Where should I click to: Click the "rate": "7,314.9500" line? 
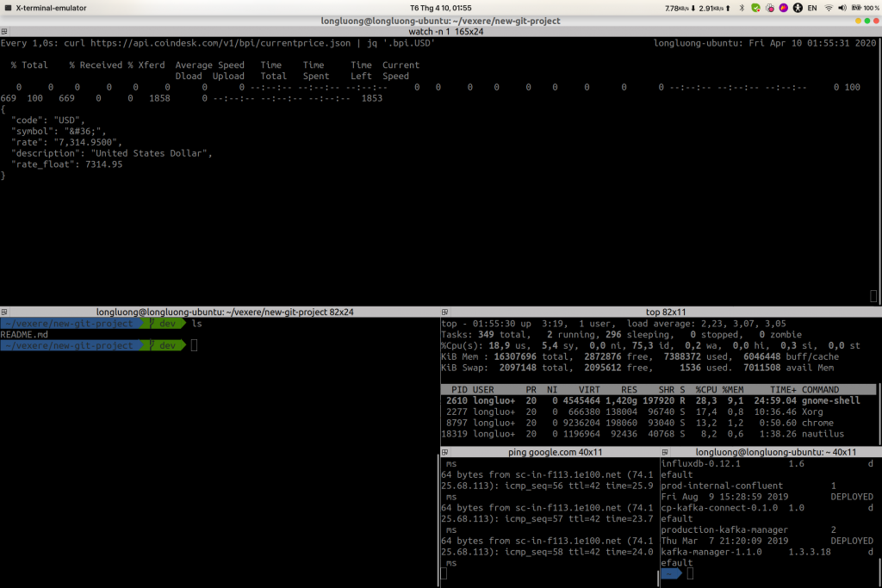[66, 142]
